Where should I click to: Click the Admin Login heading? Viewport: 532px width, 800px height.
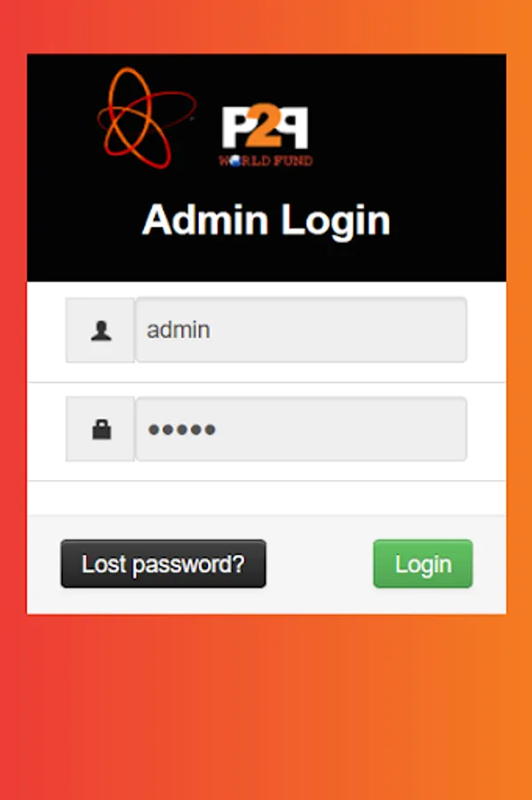pos(266,220)
